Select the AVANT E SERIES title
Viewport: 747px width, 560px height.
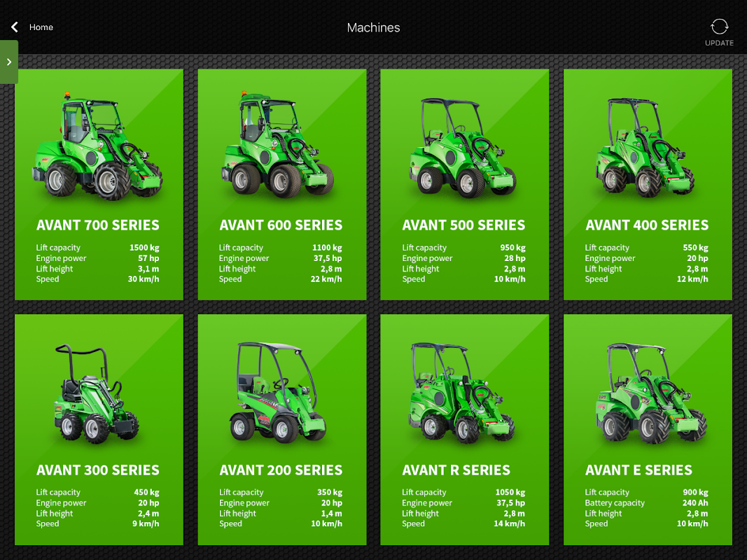[x=638, y=470]
